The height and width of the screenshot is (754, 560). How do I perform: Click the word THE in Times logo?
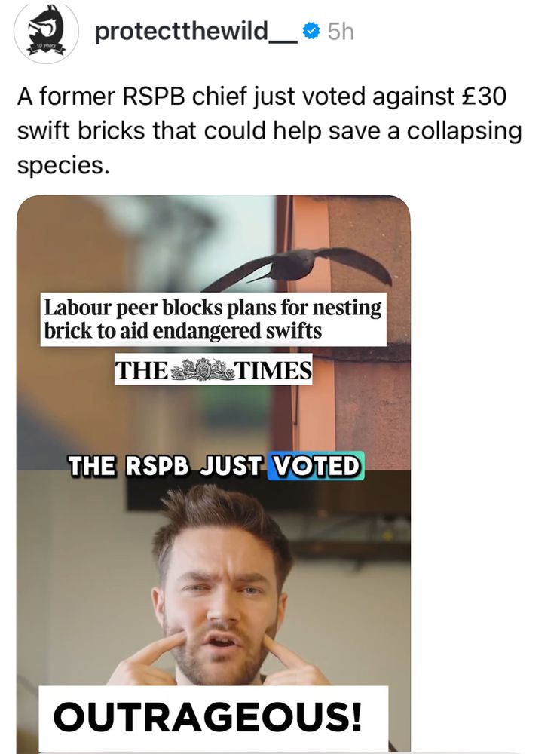[142, 371]
